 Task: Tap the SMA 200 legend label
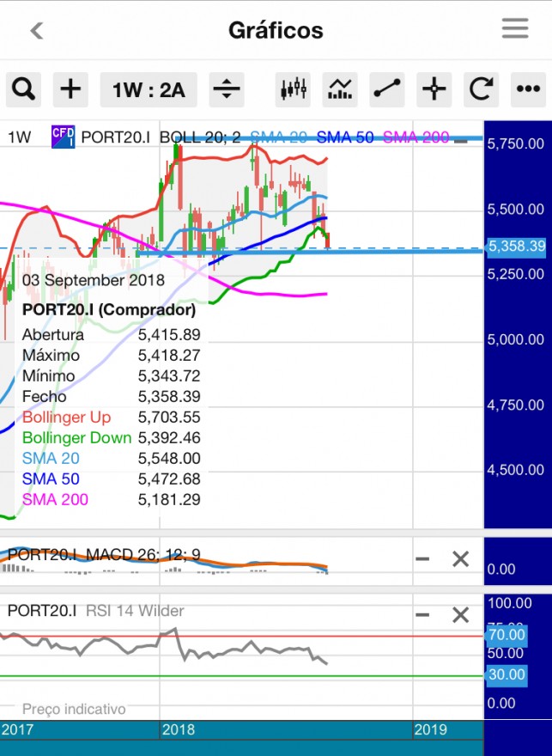416,137
